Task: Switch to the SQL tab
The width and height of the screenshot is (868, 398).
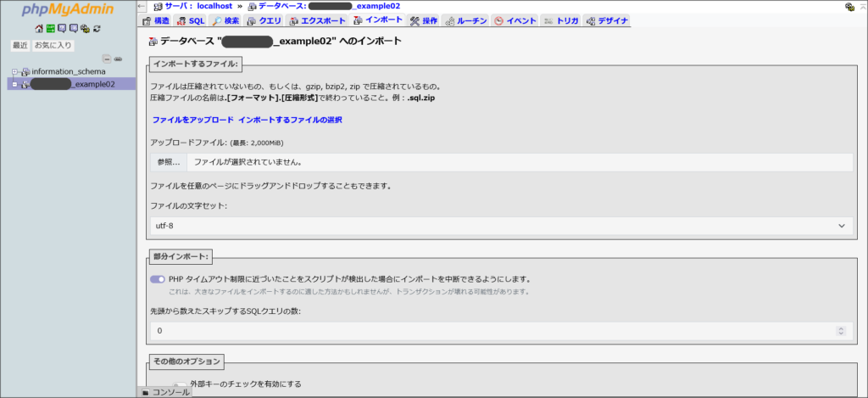Action: pos(191,21)
